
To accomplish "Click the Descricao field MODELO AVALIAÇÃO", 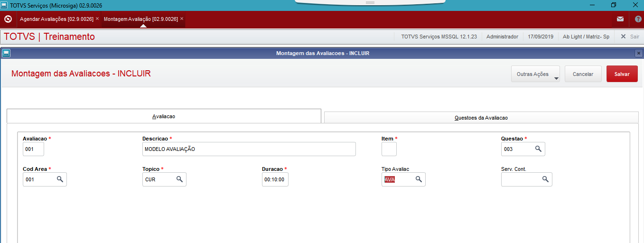I will coord(249,149).
